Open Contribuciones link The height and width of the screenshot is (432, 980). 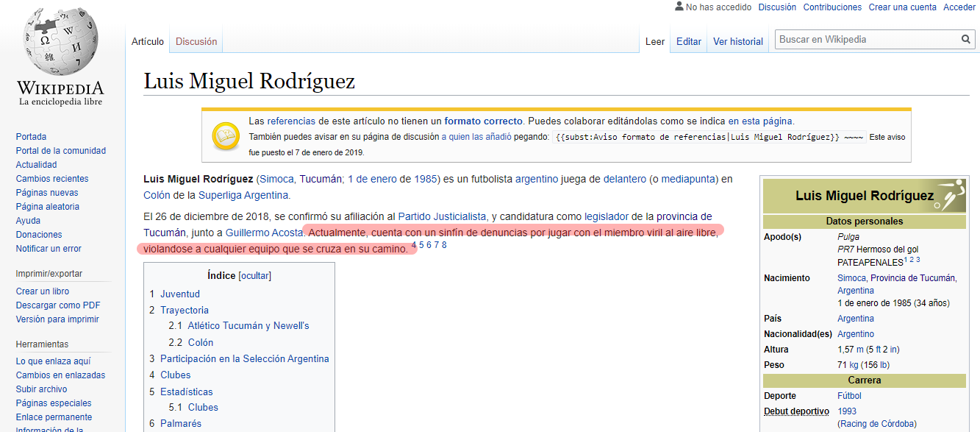click(832, 7)
